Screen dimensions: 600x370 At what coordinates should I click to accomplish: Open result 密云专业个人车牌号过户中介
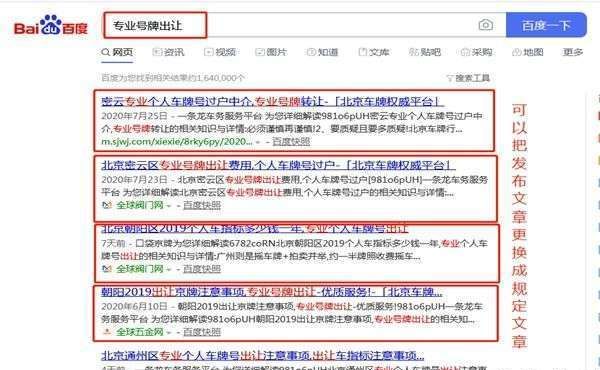pyautogui.click(x=272, y=101)
